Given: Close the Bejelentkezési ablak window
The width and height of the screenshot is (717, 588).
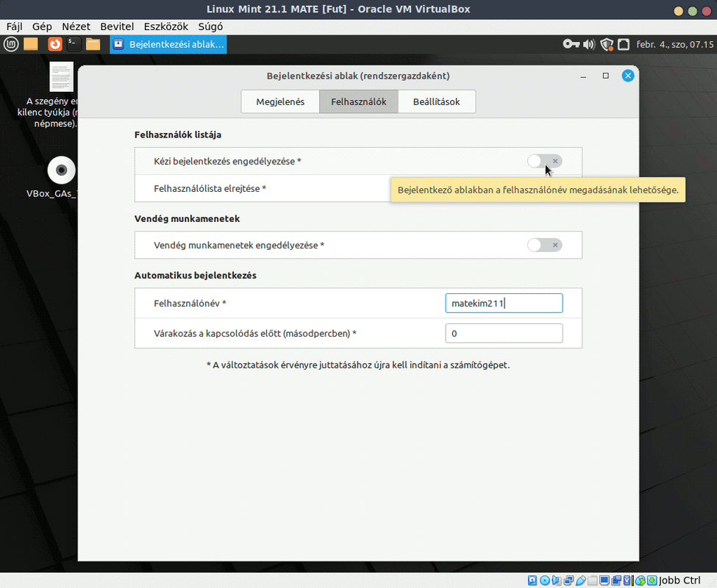Looking at the screenshot, I should (628, 76).
